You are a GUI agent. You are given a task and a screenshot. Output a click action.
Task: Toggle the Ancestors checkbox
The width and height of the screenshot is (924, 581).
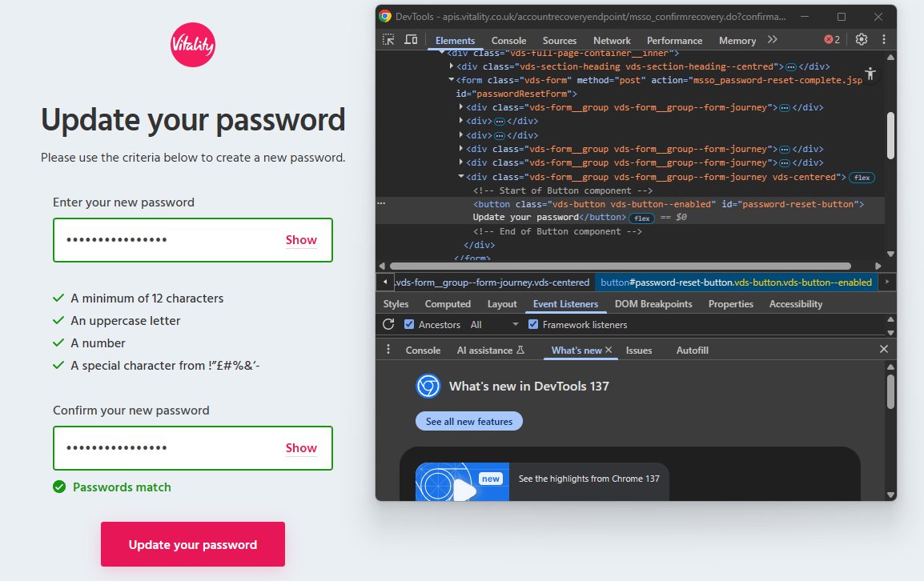click(x=409, y=324)
